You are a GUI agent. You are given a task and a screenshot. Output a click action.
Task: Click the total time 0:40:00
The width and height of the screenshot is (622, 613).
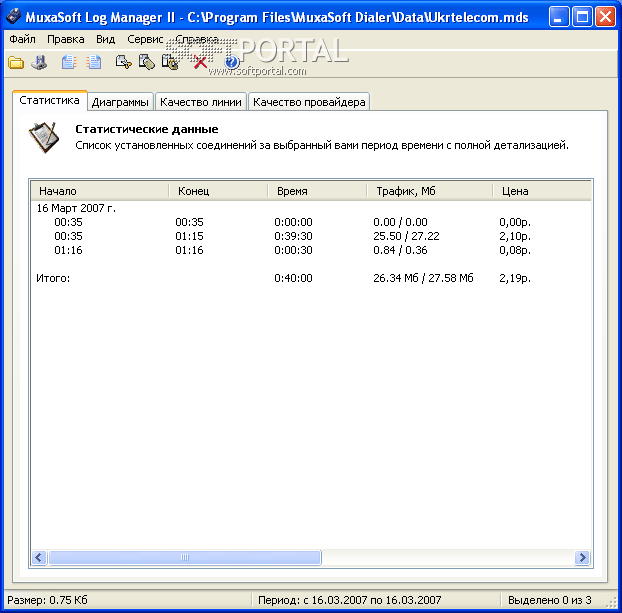[293, 278]
